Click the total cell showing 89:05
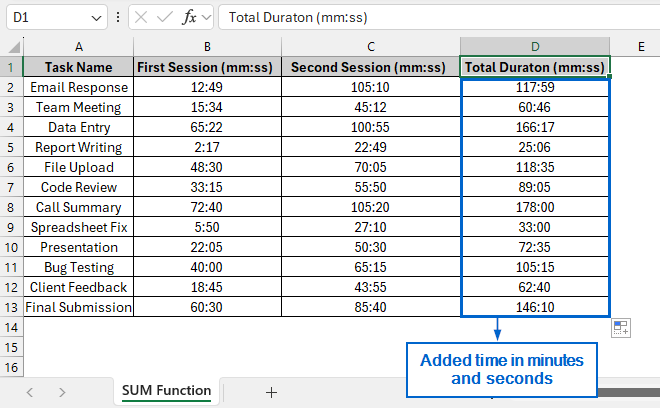Viewport: 660px width, 408px height. [x=535, y=187]
